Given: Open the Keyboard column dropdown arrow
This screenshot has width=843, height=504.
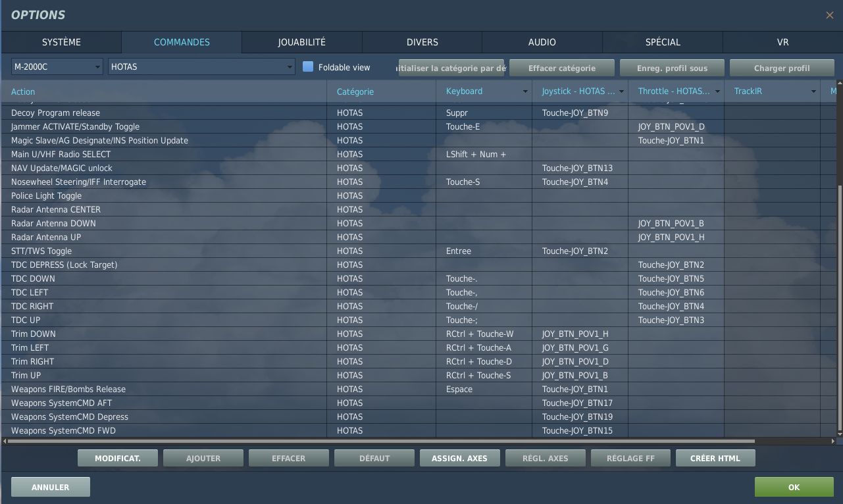Looking at the screenshot, I should click(x=525, y=91).
